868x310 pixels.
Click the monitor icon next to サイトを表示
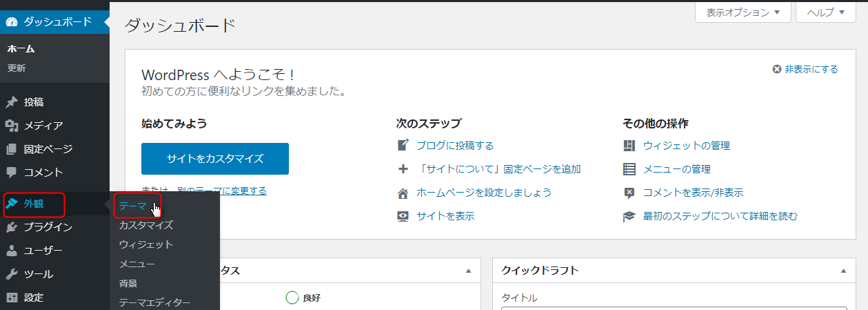pyautogui.click(x=403, y=216)
